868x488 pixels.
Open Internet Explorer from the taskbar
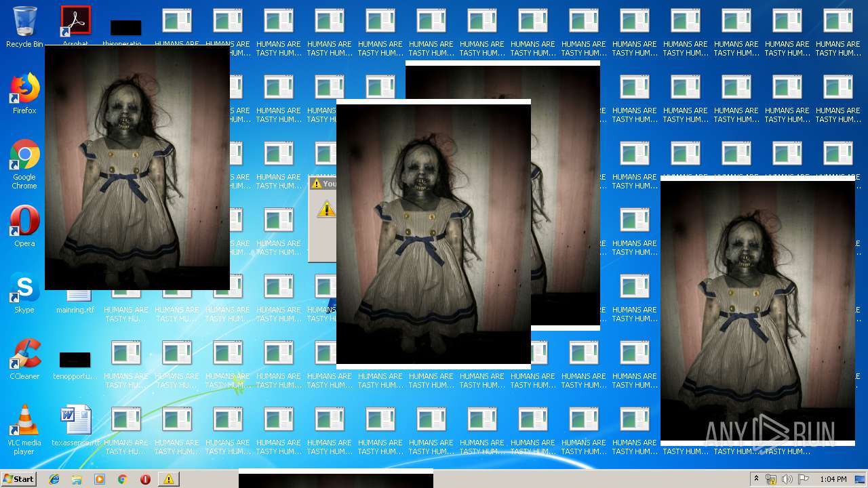tap(54, 479)
